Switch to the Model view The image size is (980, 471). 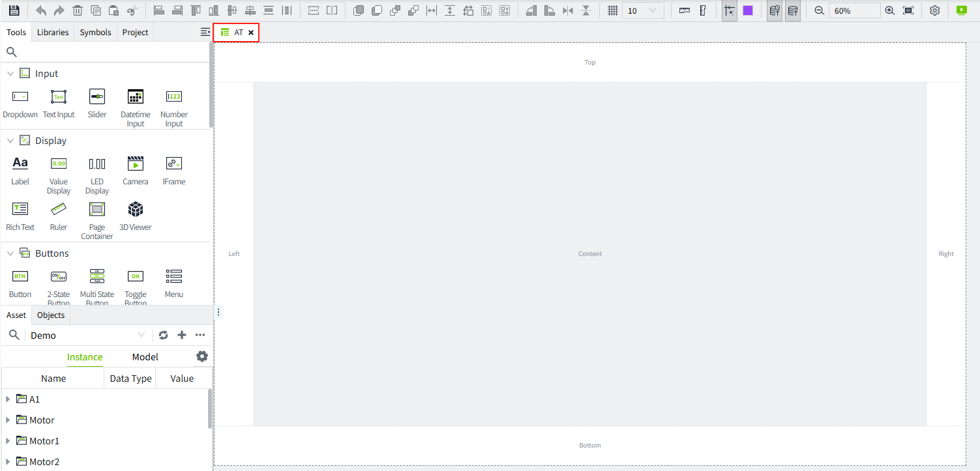(x=145, y=357)
